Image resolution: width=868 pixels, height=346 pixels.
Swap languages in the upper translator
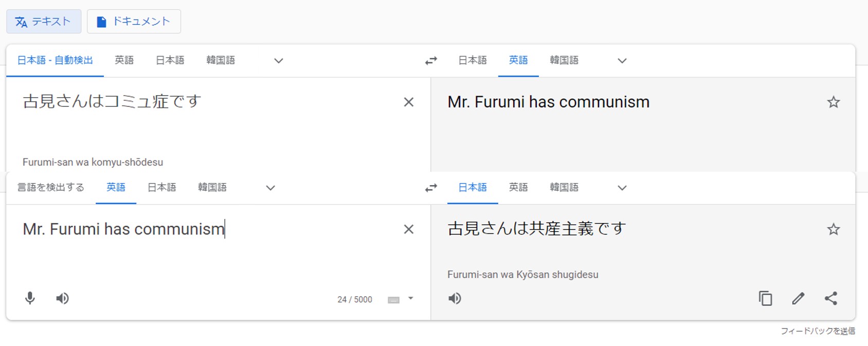(431, 61)
